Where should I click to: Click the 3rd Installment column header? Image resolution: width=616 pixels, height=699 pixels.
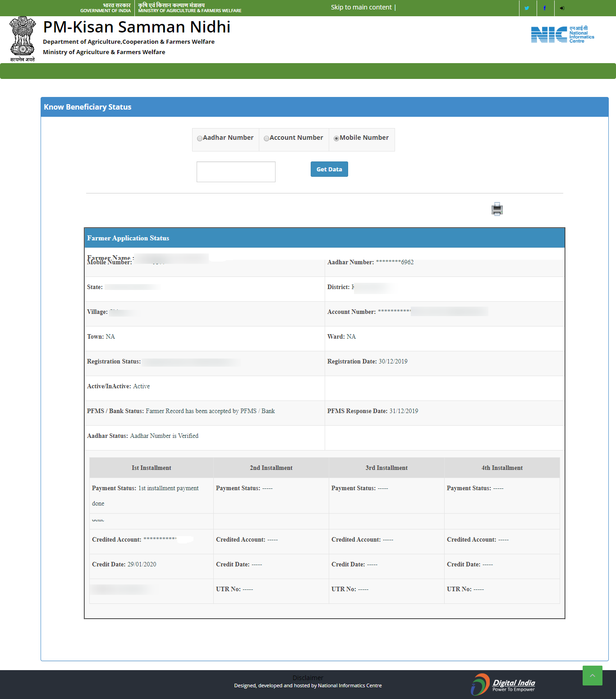[386, 468]
